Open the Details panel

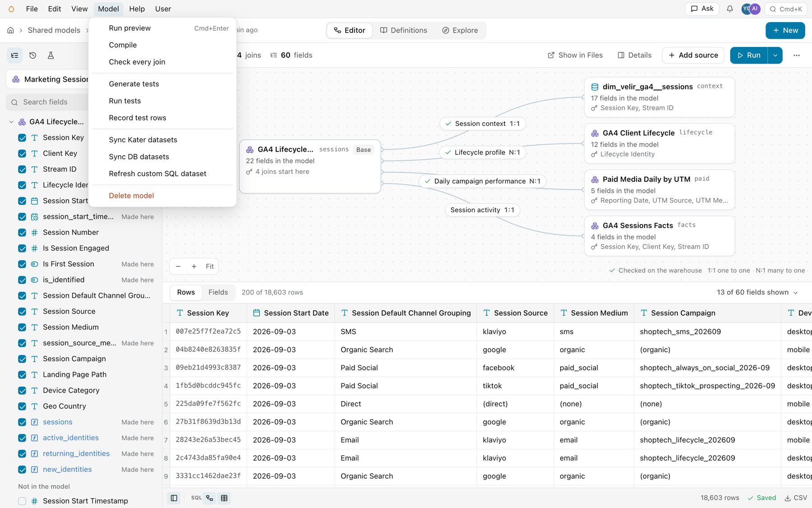click(x=635, y=55)
